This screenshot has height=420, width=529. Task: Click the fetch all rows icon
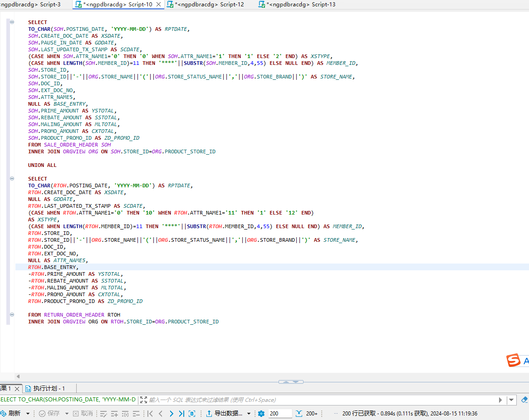(299, 414)
